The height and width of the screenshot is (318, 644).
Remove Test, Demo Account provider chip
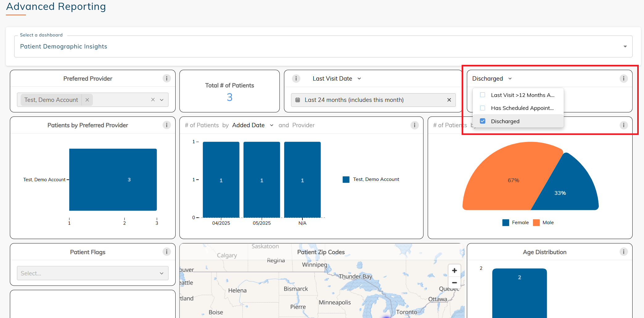pyautogui.click(x=87, y=100)
